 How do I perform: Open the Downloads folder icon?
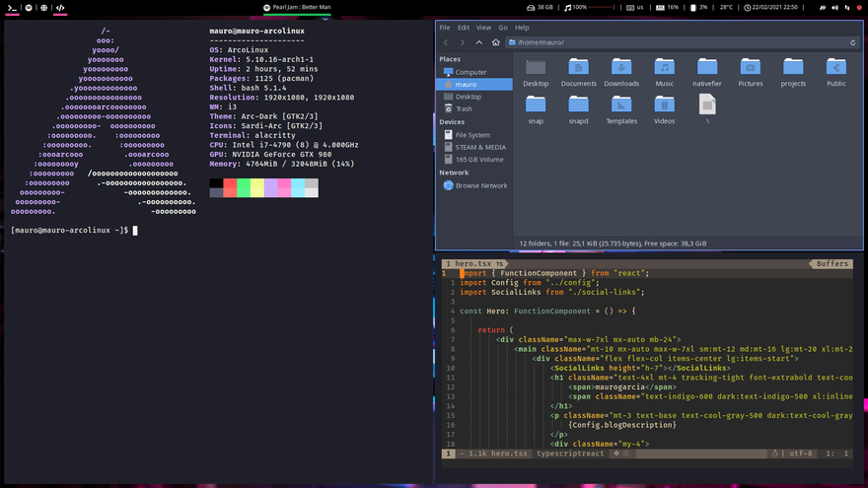pos(621,68)
